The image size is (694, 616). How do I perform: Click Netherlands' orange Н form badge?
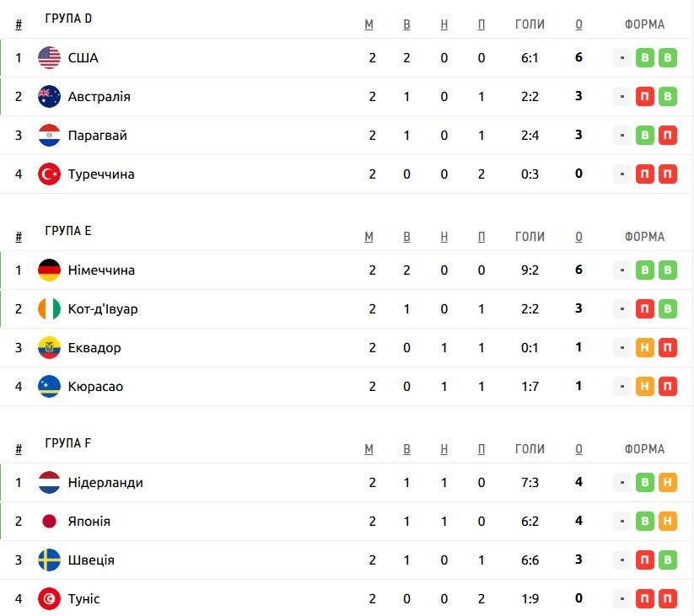click(668, 483)
